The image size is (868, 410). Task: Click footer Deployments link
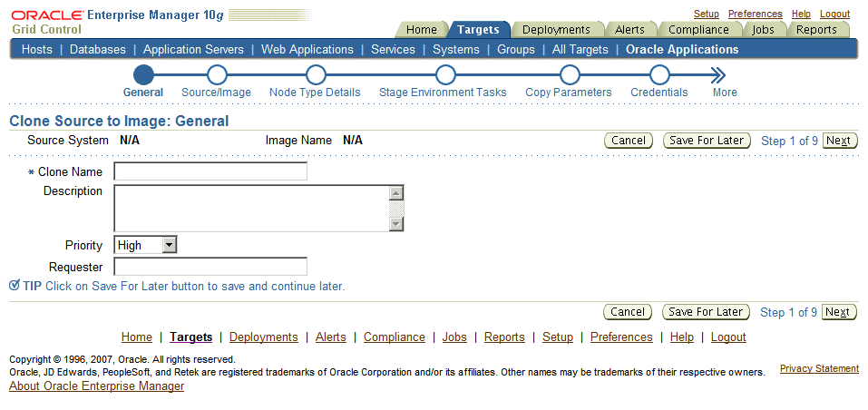tap(264, 337)
